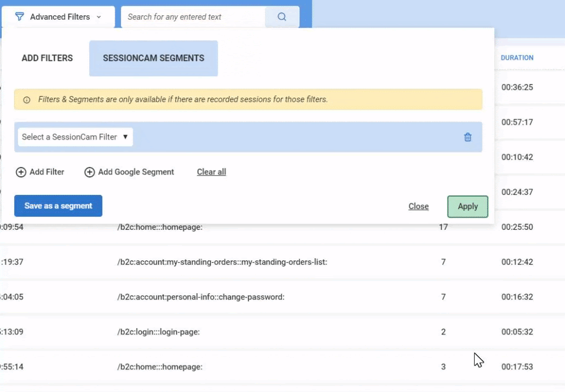Click the plus icon beside Add Google Segment

pyautogui.click(x=89, y=172)
